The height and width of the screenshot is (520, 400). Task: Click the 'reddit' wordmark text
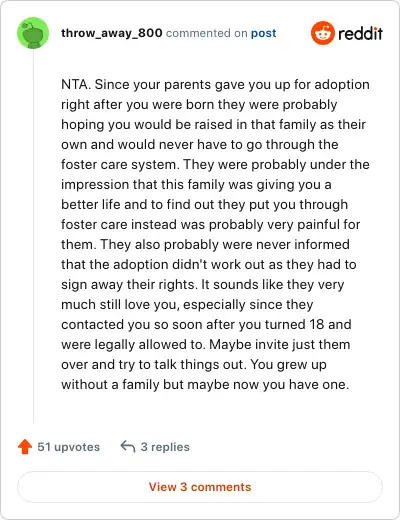click(360, 33)
